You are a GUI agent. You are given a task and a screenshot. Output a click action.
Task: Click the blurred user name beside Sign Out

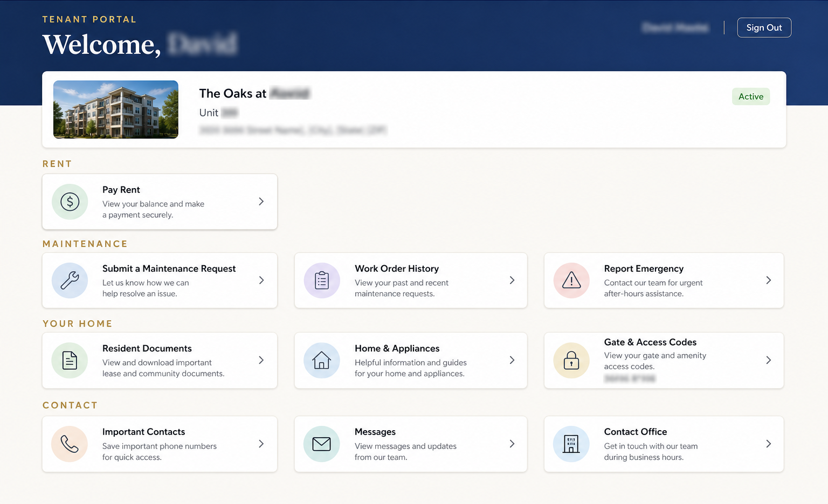click(675, 27)
